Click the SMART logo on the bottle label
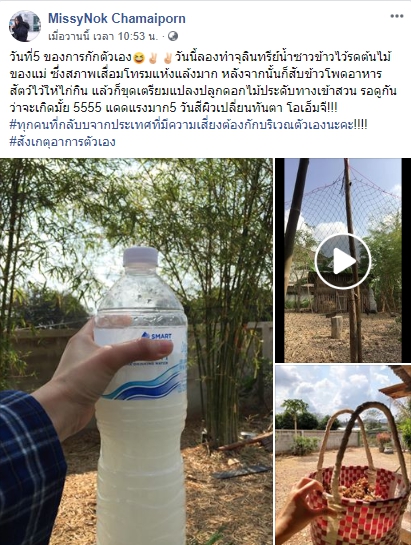 point(156,336)
